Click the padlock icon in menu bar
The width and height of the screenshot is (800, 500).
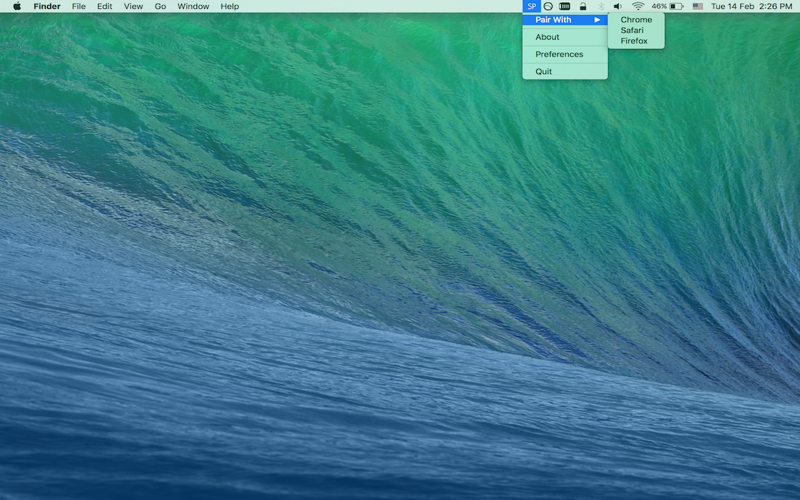583,6
